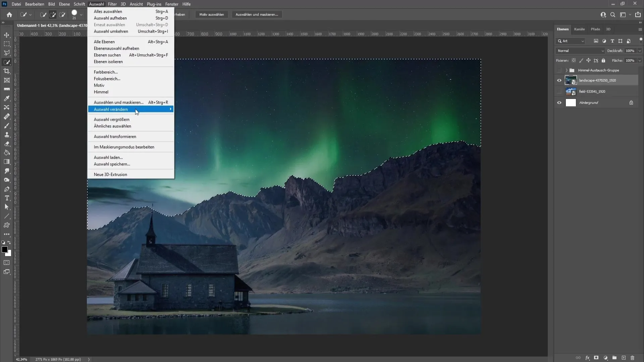Click the Hintergrund layer thumbnail
Viewport: 644px width, 362px height.
click(x=571, y=103)
